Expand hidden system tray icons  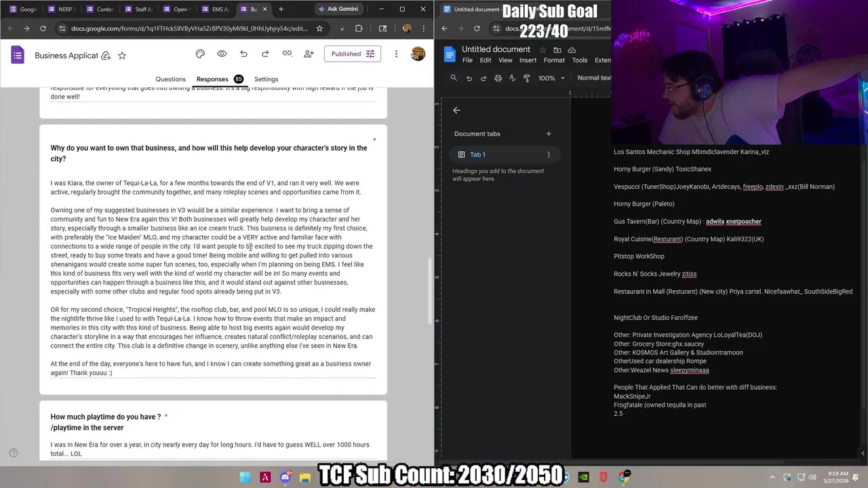(772, 477)
